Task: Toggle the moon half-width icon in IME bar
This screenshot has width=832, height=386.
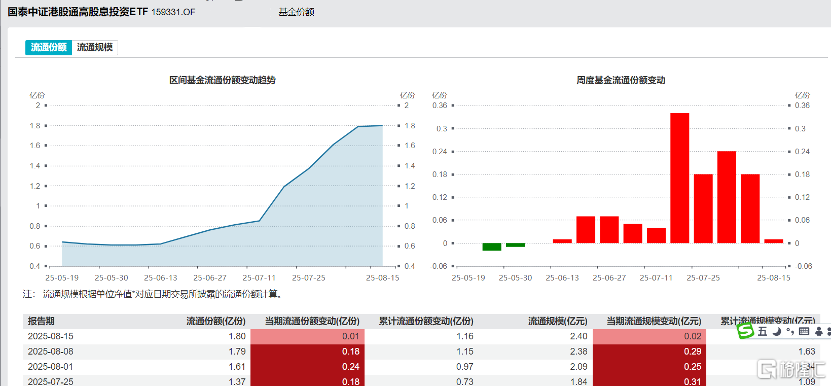Action: [776, 332]
